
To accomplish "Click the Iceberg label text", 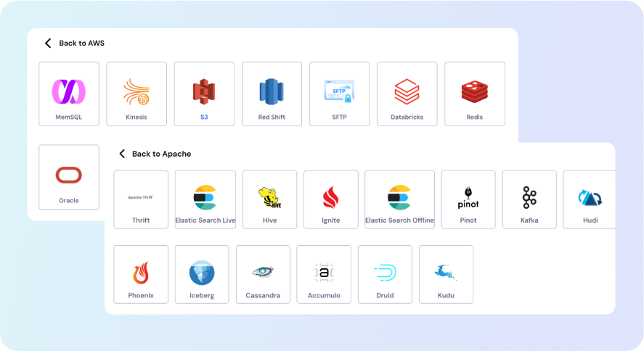I will coord(202,296).
